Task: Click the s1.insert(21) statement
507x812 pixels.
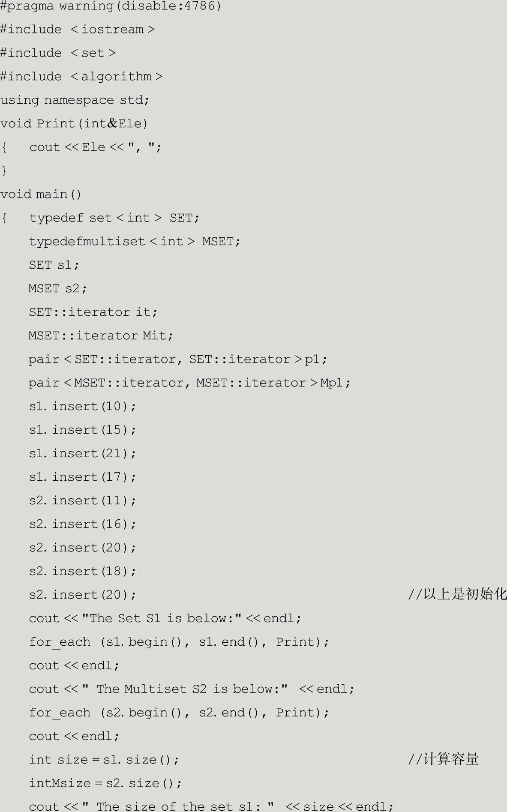Action: (83, 453)
